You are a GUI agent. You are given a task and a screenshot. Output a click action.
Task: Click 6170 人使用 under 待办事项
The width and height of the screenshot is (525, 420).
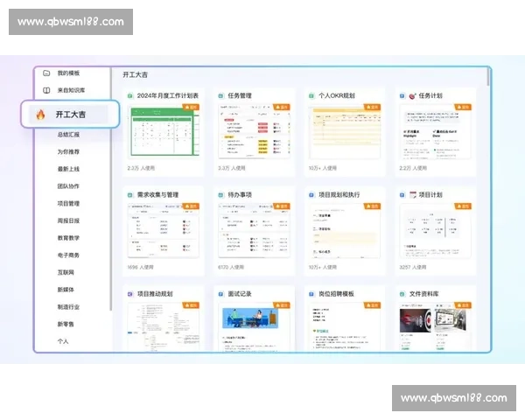tap(231, 267)
